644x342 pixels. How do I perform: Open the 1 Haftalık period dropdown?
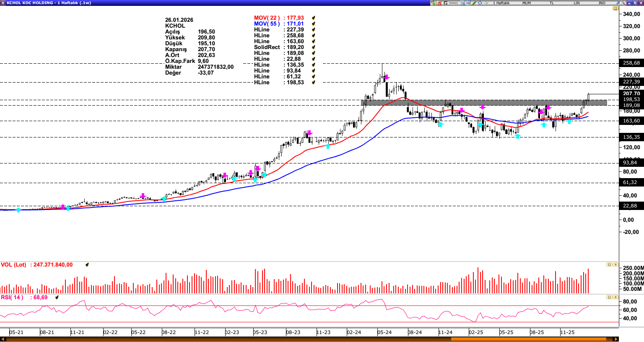pos(501,3)
